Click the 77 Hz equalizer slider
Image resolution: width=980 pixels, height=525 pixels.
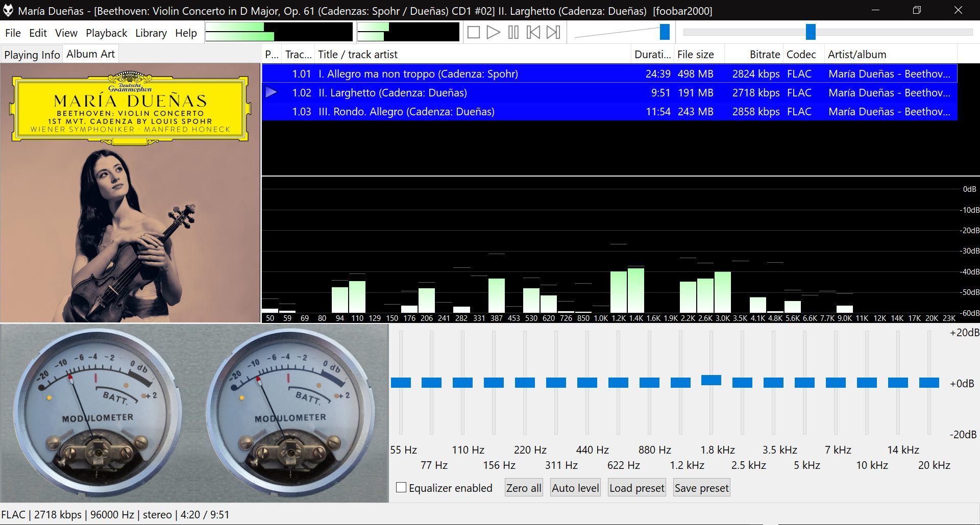point(432,383)
